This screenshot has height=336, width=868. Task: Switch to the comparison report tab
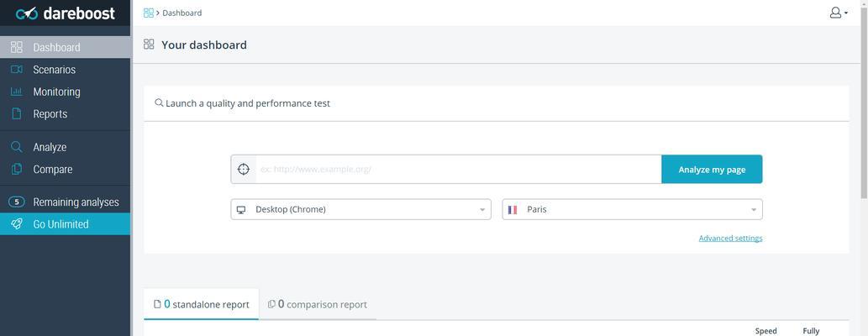tap(317, 304)
